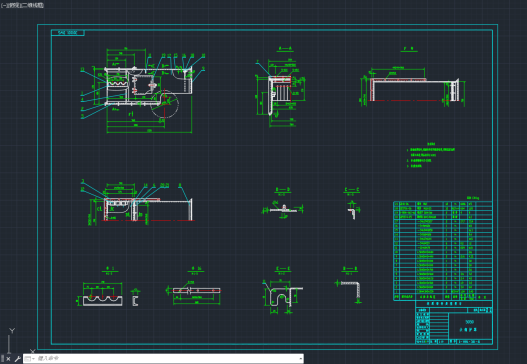Image resolution: width=527 pixels, height=364 pixels.
Task: Select the '5050' title block text
Action: click(470, 322)
